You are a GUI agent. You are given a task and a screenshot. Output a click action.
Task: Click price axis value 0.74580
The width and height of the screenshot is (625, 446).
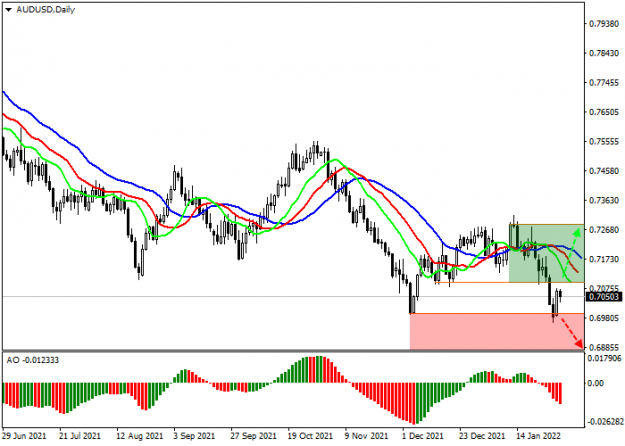604,171
